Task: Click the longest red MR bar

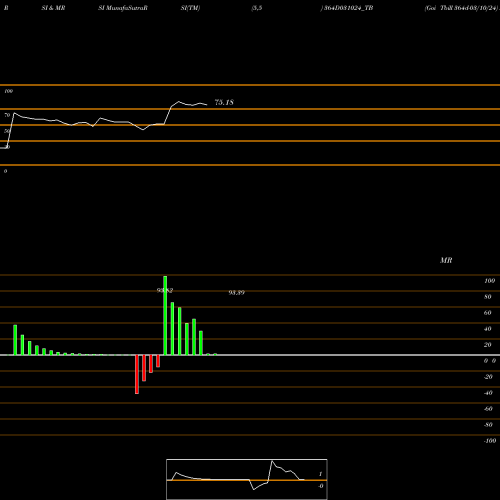Action: [x=137, y=374]
